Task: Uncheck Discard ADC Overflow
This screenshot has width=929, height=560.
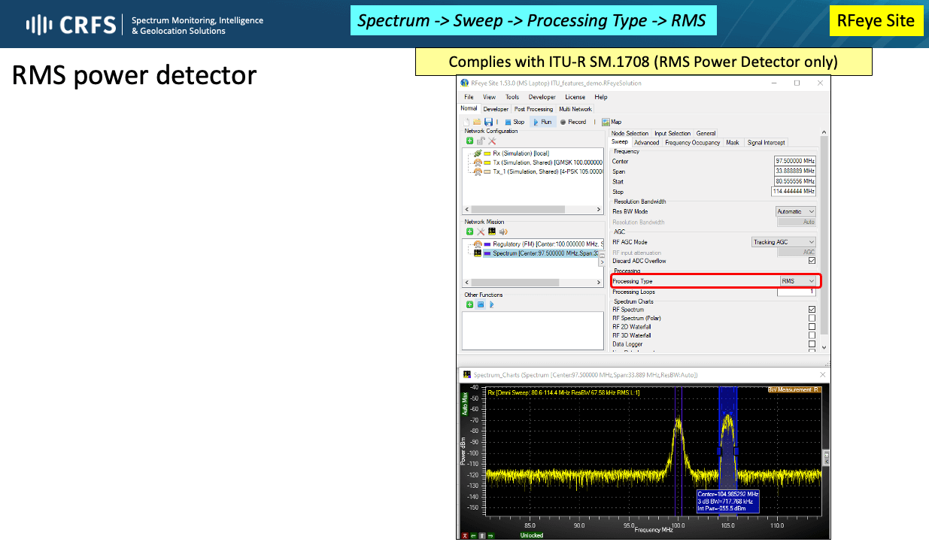Action: 812,261
